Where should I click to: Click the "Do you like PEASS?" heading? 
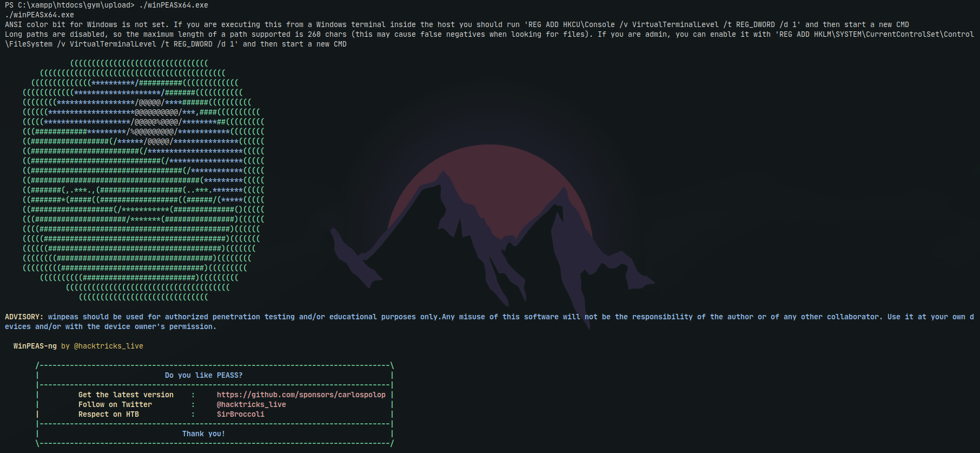[x=203, y=375]
